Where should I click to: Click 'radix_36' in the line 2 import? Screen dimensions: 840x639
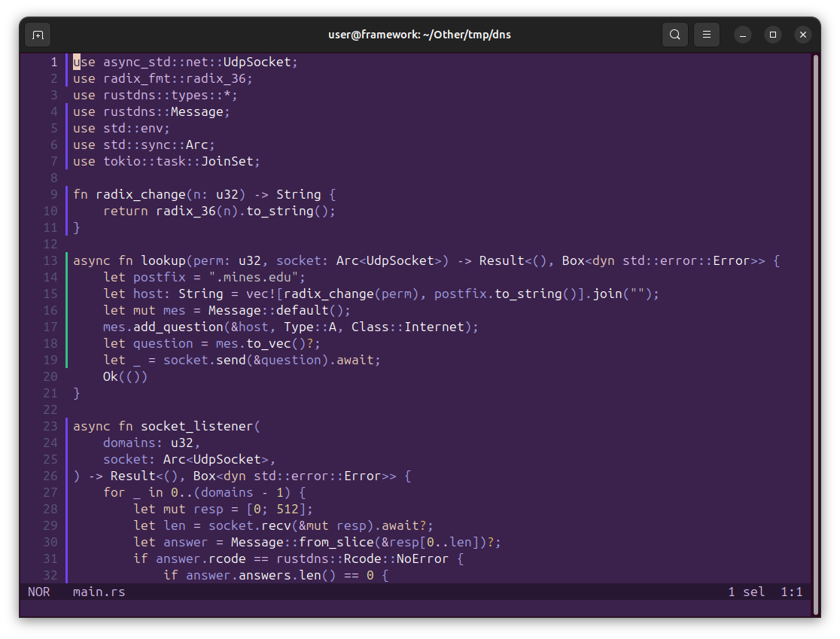pyautogui.click(x=216, y=79)
